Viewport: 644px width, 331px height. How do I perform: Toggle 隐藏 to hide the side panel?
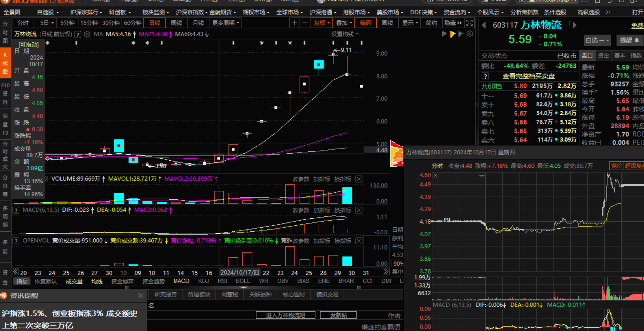[x=453, y=23]
